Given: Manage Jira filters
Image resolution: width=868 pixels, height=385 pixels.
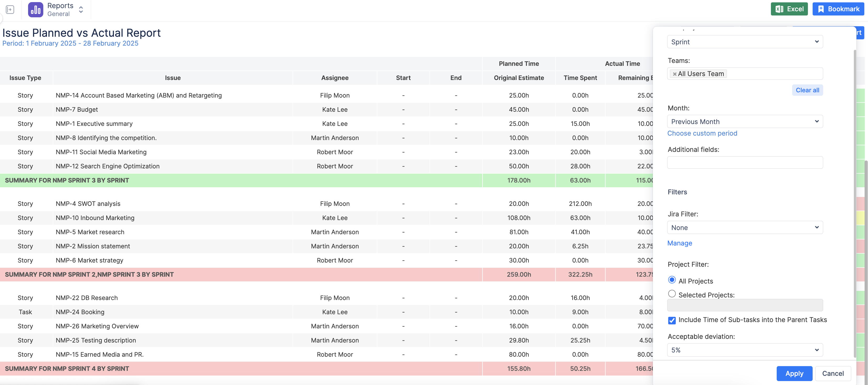Looking at the screenshot, I should [680, 243].
